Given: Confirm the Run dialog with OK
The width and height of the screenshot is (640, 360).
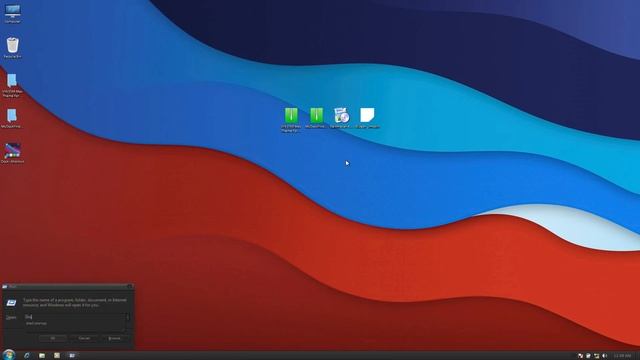Looking at the screenshot, I should [53, 338].
